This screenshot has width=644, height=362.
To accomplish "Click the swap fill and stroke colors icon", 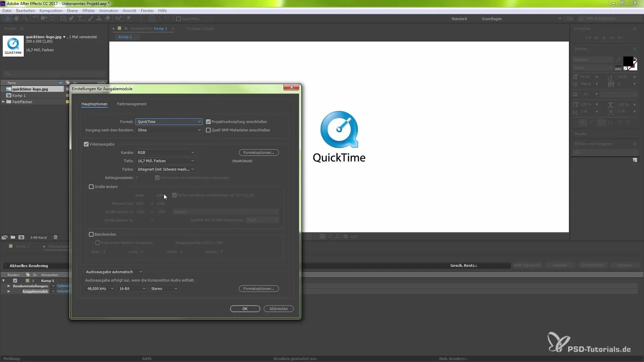I will 635,59.
